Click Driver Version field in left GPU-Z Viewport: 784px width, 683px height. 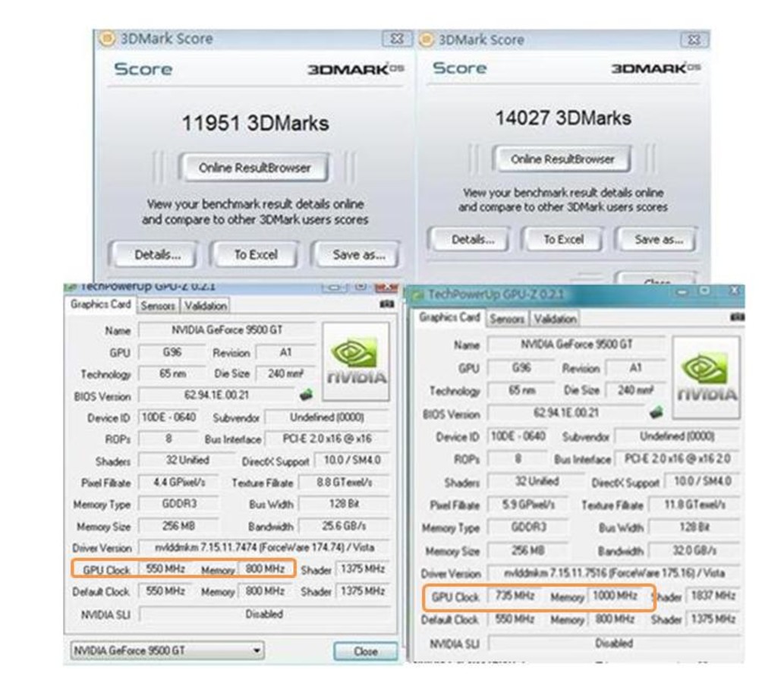[x=264, y=547]
